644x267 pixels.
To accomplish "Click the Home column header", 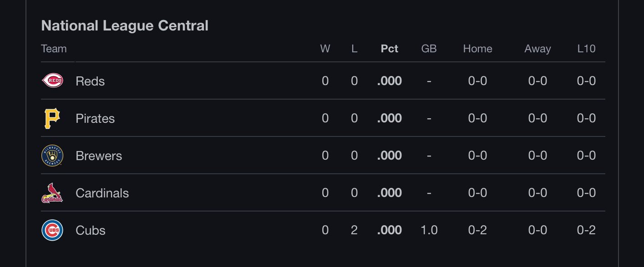I will pyautogui.click(x=477, y=49).
